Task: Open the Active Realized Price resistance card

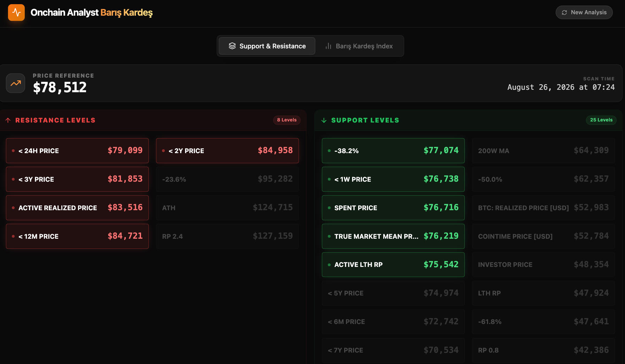Action: tap(77, 208)
